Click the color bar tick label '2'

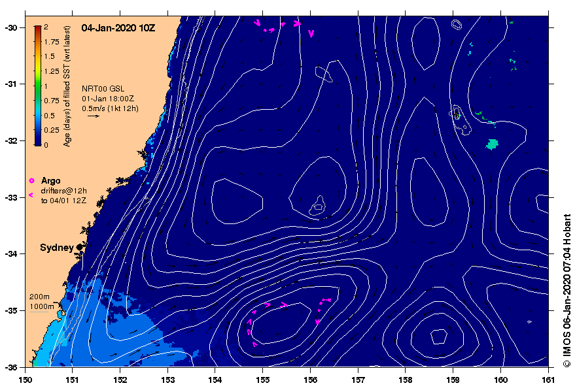click(x=46, y=27)
